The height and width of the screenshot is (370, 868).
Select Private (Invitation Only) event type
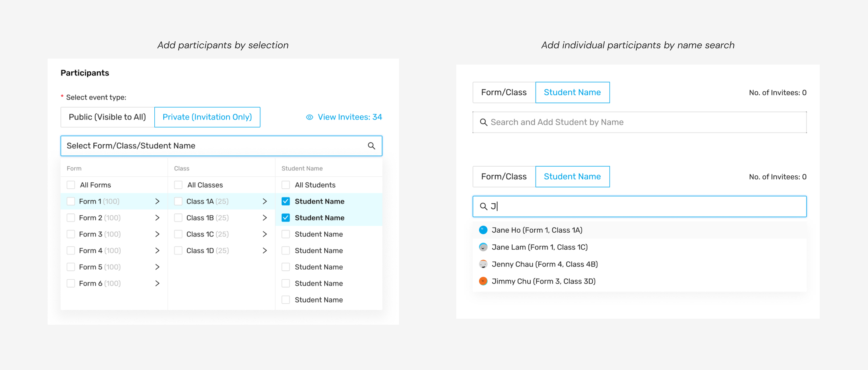[207, 117]
